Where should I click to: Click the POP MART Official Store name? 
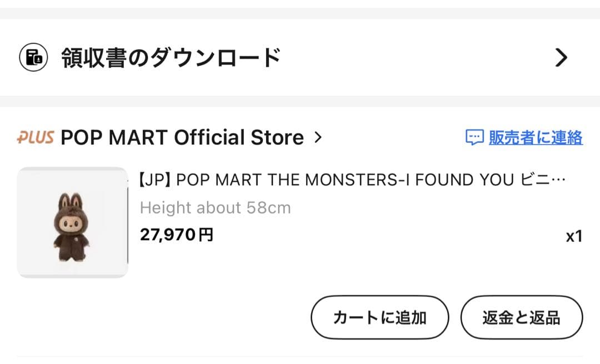tap(183, 137)
